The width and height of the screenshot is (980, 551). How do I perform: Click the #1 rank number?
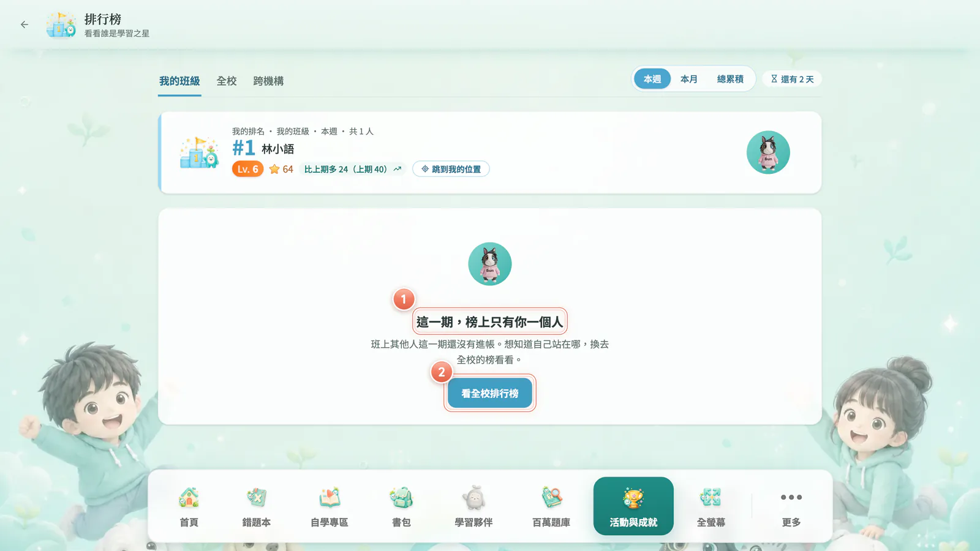243,148
